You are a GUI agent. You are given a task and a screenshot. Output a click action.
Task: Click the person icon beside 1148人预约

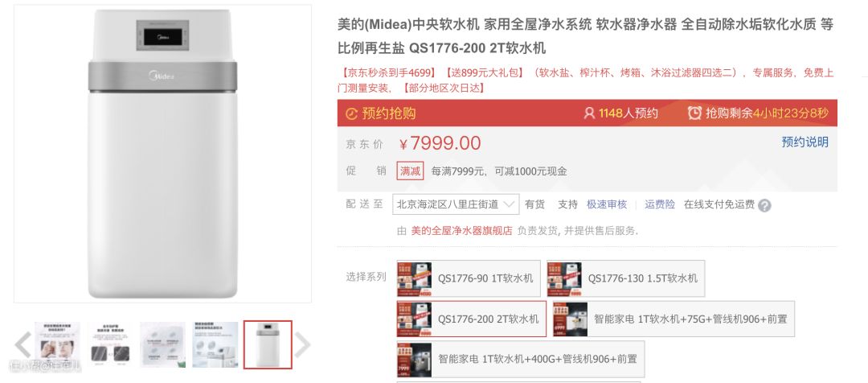click(589, 113)
